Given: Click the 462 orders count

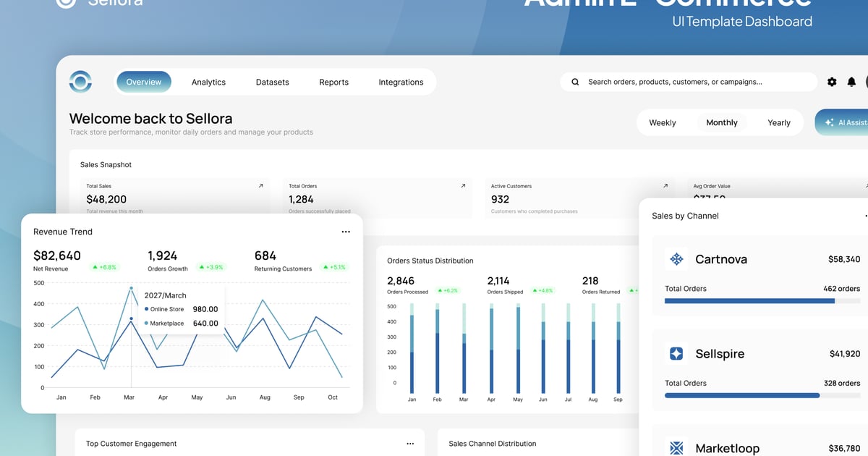Looking at the screenshot, I should [x=842, y=289].
